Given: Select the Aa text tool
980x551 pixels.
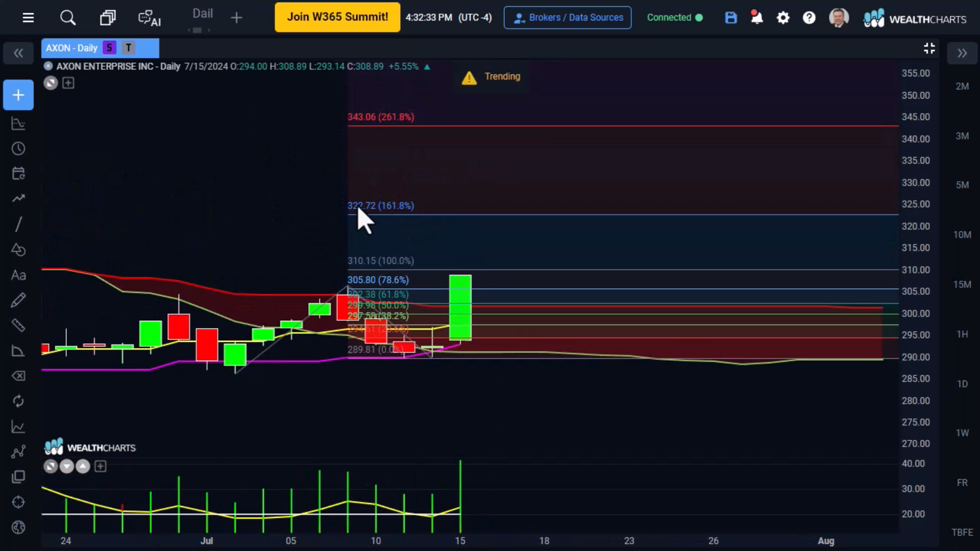Looking at the screenshot, I should [18, 275].
